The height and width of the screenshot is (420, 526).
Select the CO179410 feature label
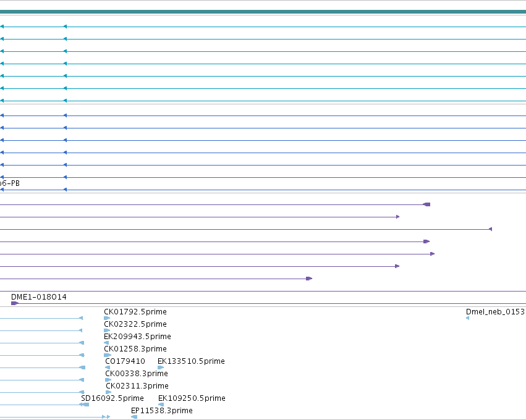pos(125,361)
